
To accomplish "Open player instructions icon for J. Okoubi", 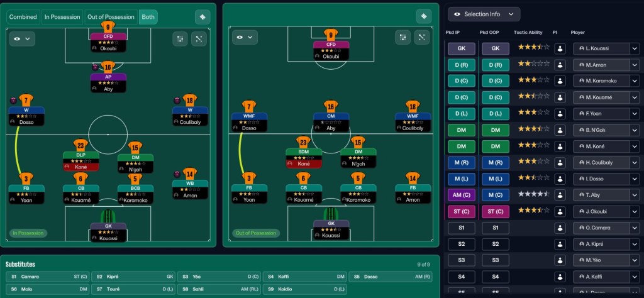I will [560, 211].
